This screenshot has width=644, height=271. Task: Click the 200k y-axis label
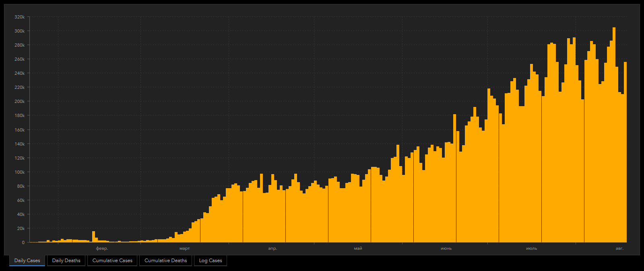point(20,101)
